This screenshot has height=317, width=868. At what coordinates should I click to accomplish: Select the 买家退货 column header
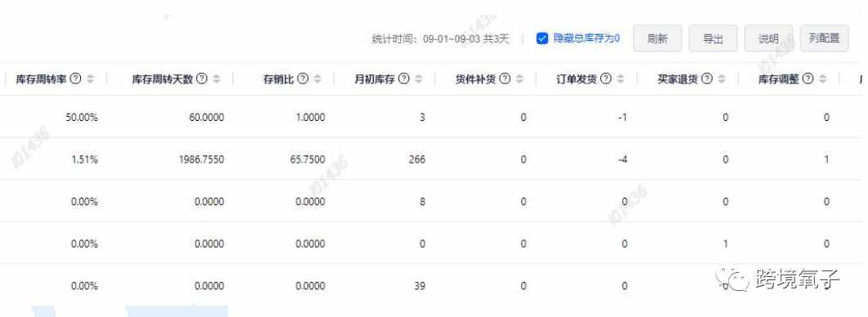tap(677, 79)
